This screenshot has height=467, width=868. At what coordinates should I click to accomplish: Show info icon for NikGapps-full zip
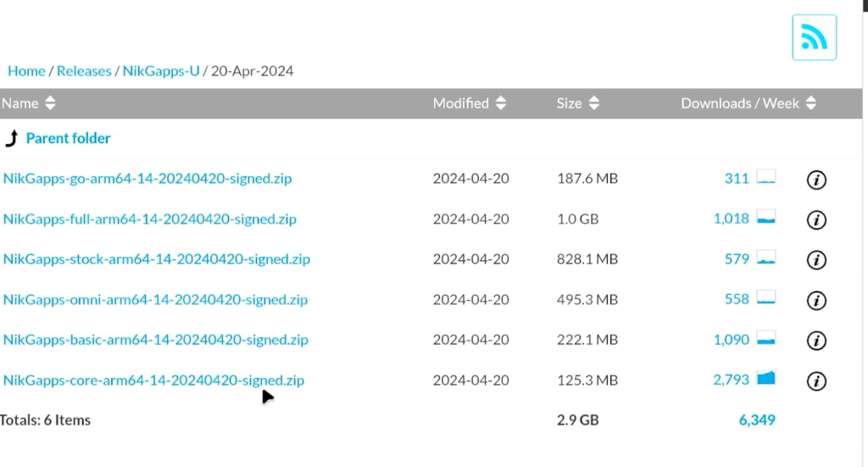tap(815, 220)
